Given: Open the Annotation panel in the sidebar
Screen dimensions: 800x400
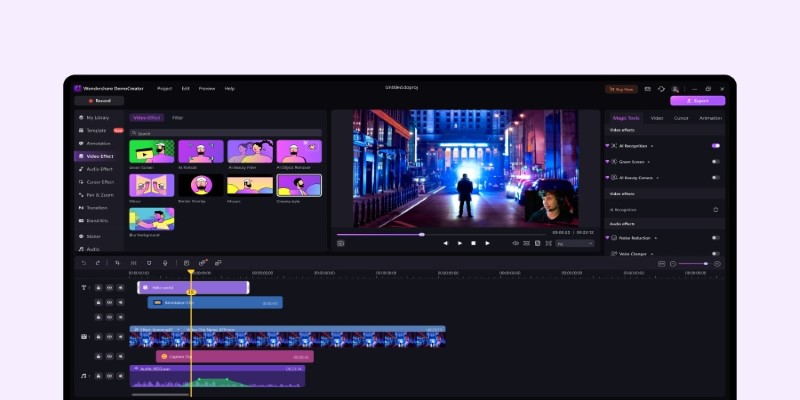Looking at the screenshot, I should 98,143.
